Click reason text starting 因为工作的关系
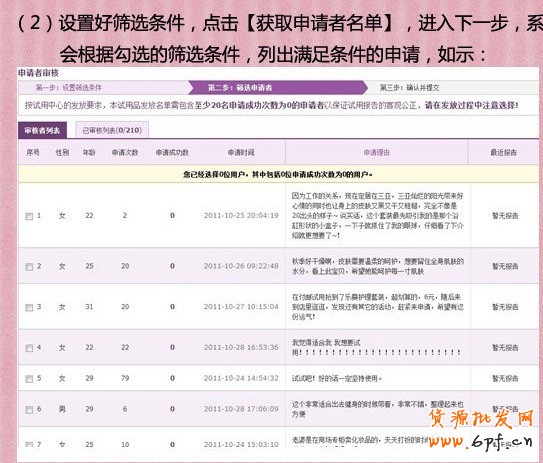The height and width of the screenshot is (463, 543). point(378,215)
